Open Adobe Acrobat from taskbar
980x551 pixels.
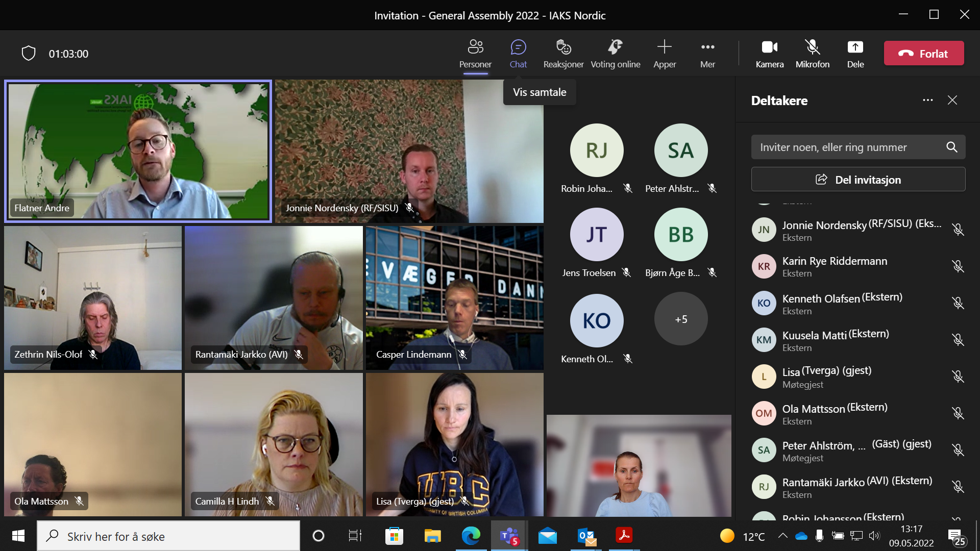(624, 536)
